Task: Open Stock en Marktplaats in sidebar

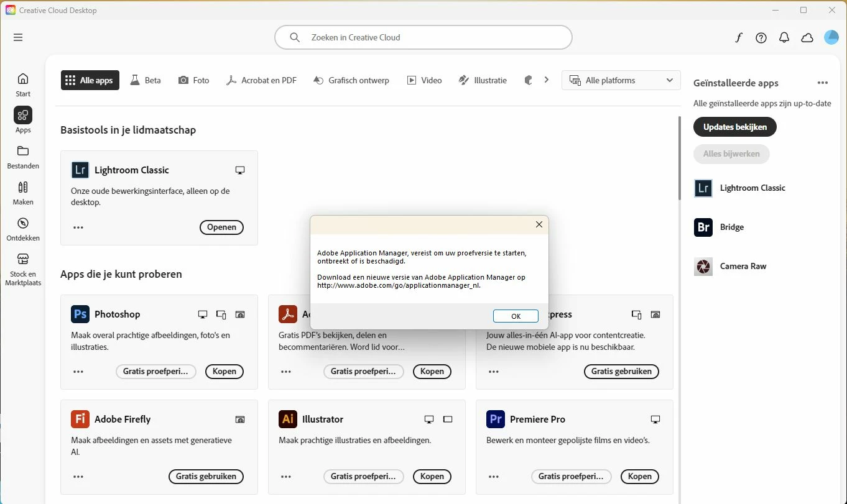Action: [23, 269]
